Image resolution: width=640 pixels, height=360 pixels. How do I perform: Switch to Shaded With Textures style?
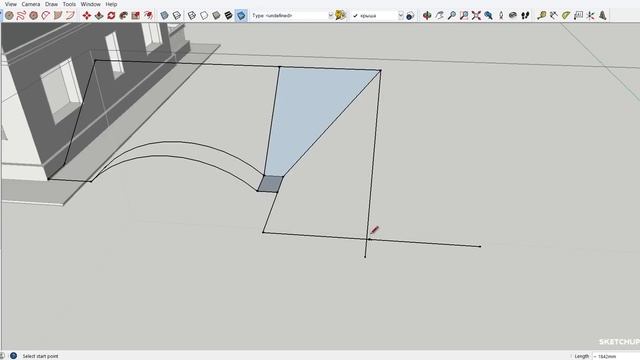coord(229,16)
